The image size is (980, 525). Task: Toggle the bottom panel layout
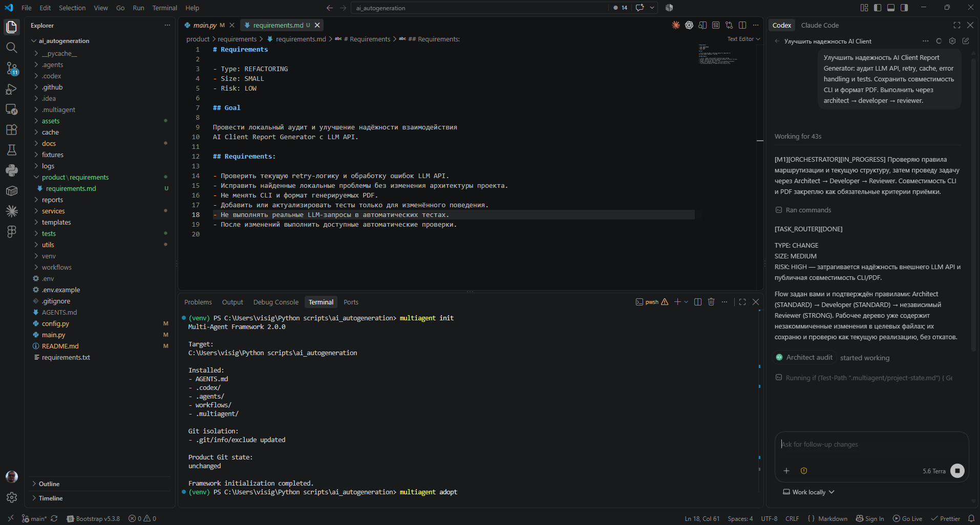[x=891, y=8]
